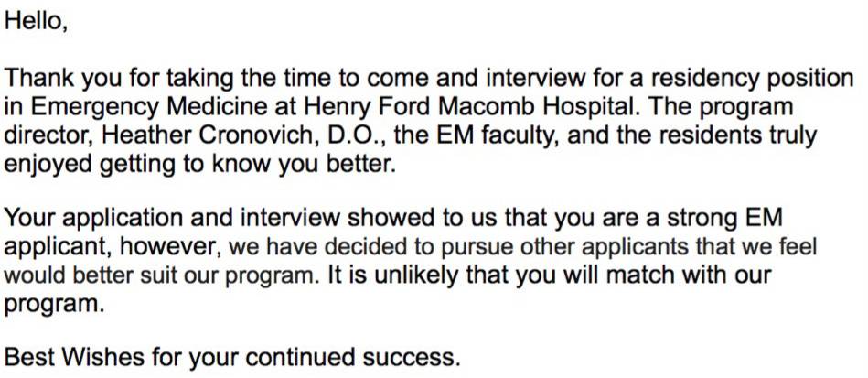Click the phrase "would better suit our program"
Viewport: 868px width, 378px height.
click(160, 275)
